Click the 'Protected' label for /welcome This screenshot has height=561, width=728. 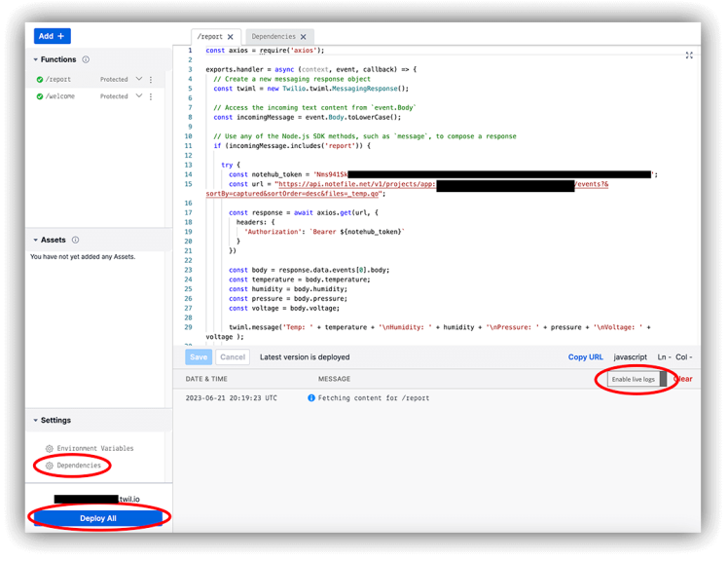point(114,96)
